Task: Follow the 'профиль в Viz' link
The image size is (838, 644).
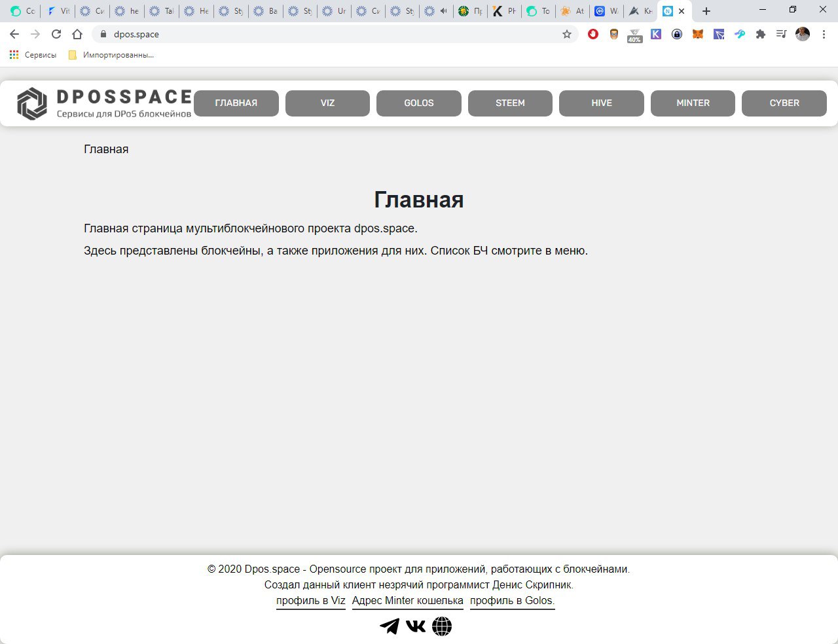Action: point(310,600)
